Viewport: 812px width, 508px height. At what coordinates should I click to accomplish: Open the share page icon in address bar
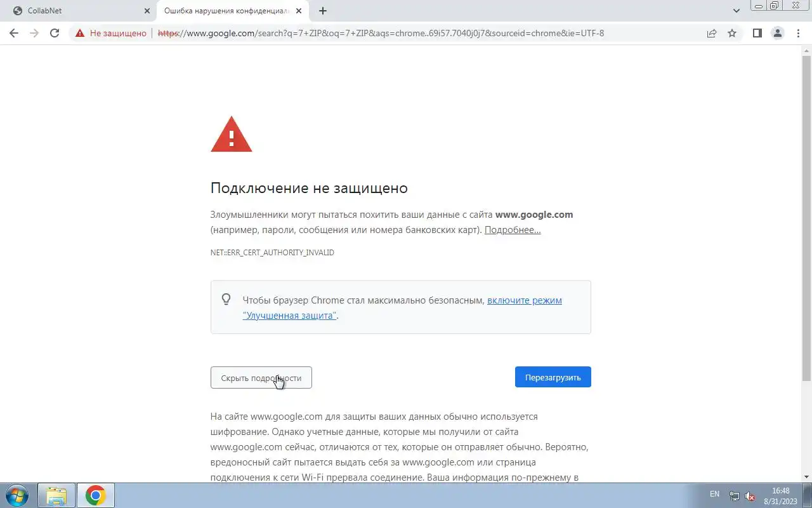(x=712, y=33)
